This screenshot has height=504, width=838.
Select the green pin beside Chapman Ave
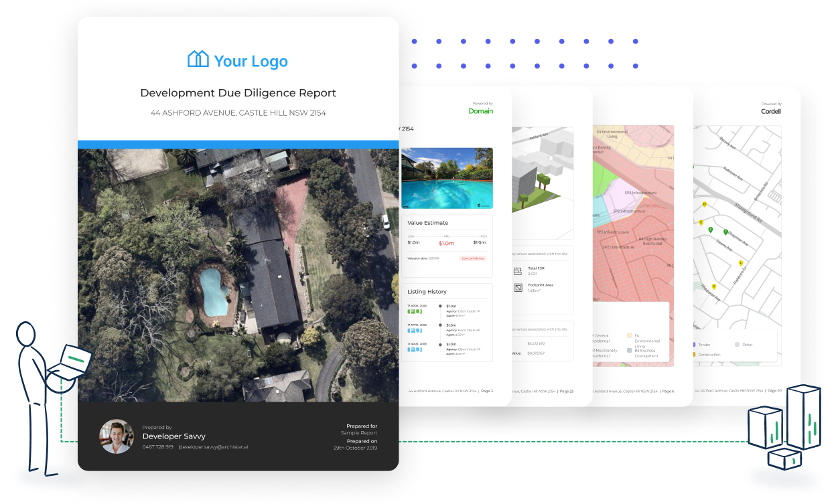[x=725, y=232]
